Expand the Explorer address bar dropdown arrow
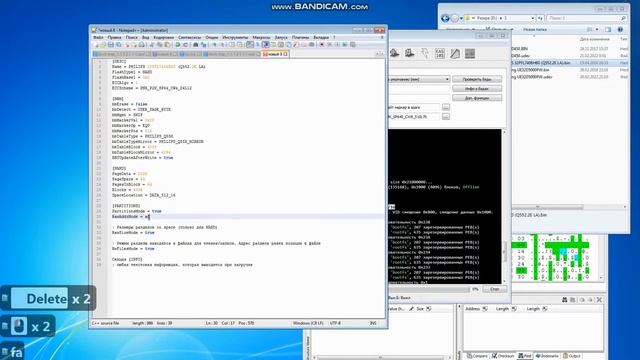Viewport: 640px width, 360px height. pos(532,18)
